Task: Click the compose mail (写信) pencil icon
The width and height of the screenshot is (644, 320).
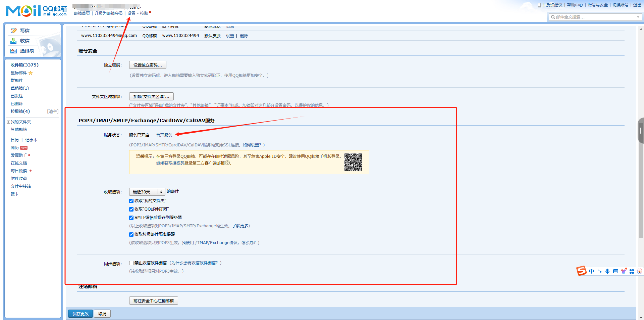Action: [x=14, y=31]
